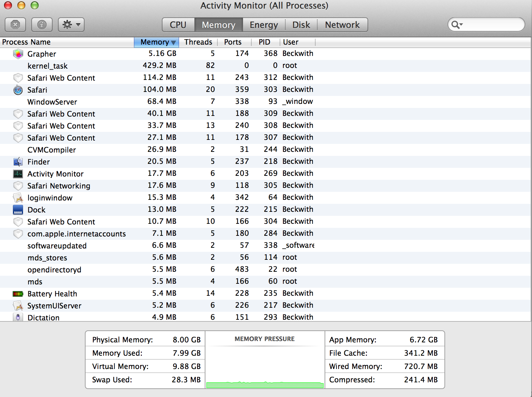Click the _software user of softwareupdated
This screenshot has width=532, height=397.
[x=298, y=245]
